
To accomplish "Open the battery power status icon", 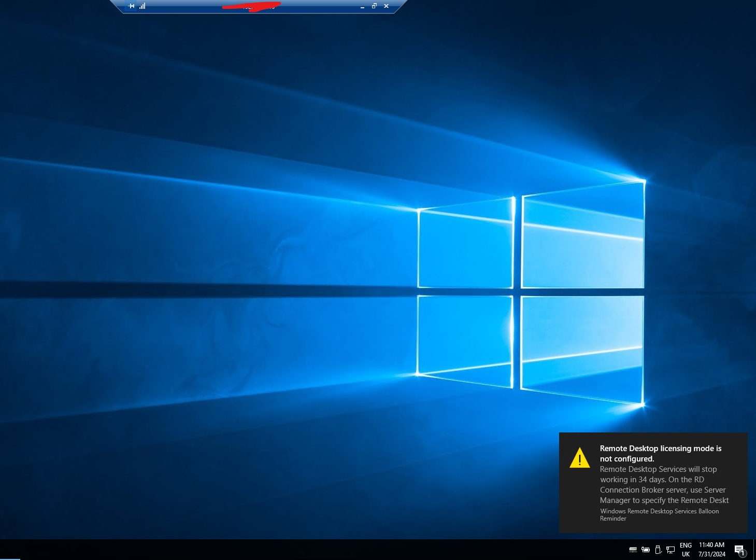I will point(646,549).
